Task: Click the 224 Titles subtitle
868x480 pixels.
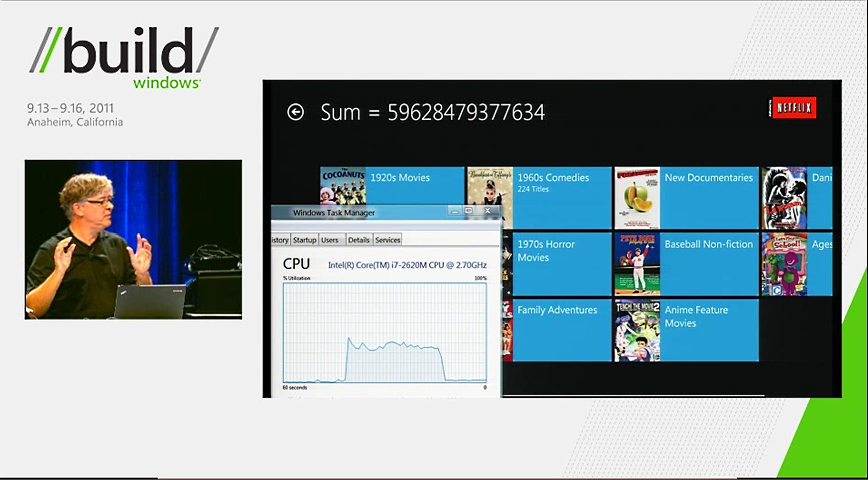Action: pyautogui.click(x=533, y=189)
